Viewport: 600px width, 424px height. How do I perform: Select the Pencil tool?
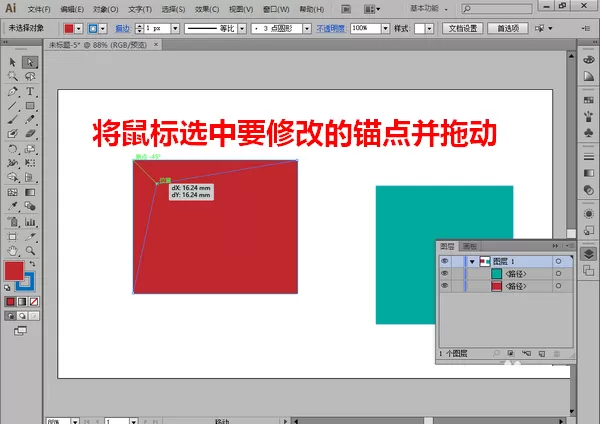30,120
